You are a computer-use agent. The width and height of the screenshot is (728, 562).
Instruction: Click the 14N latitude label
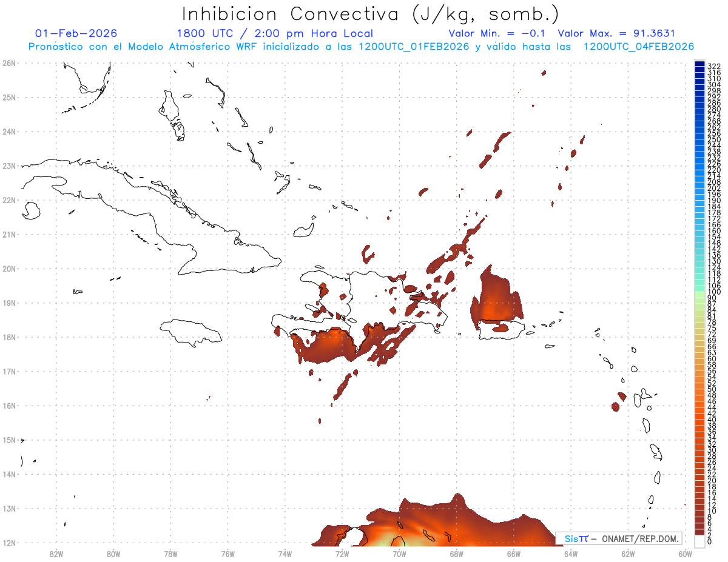(8, 474)
